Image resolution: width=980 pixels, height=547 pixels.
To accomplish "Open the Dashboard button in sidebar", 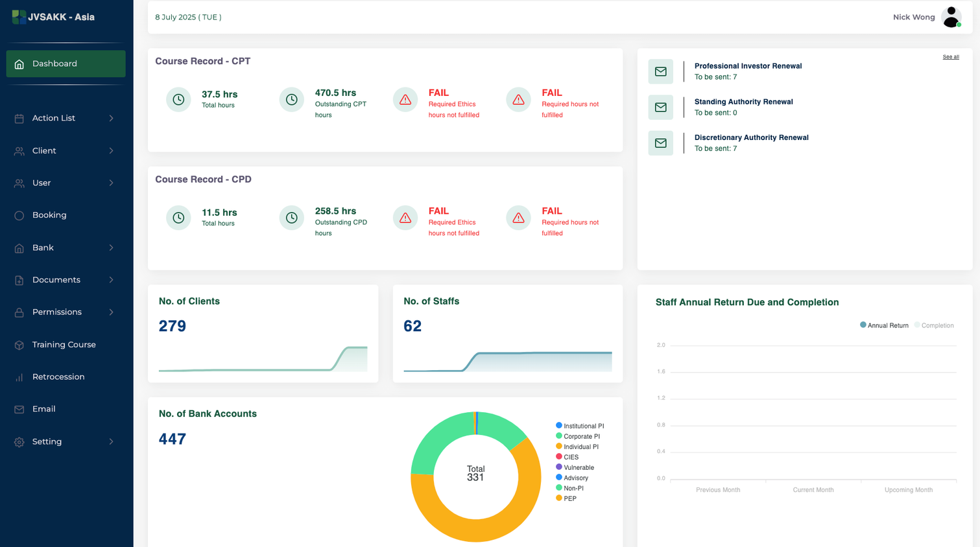I will (x=66, y=64).
